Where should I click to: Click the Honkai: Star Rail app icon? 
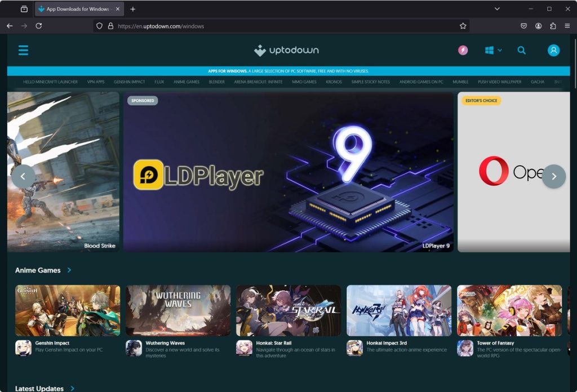coord(245,348)
